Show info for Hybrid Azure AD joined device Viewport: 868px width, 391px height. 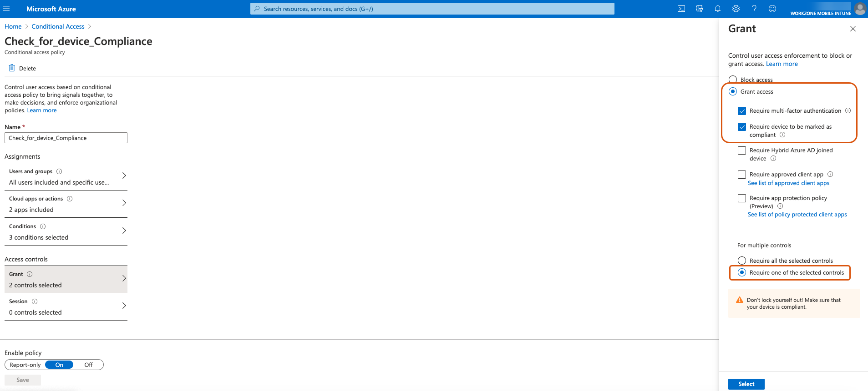(x=773, y=158)
